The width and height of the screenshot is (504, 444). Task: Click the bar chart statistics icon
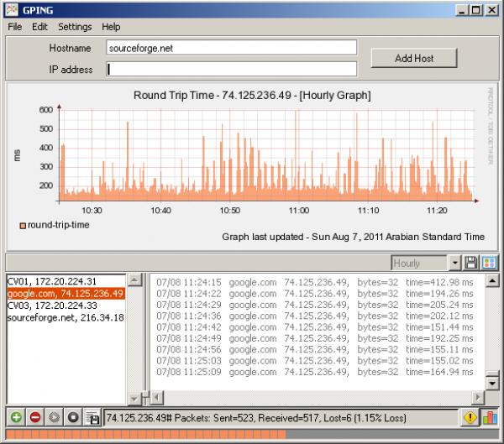point(489,417)
